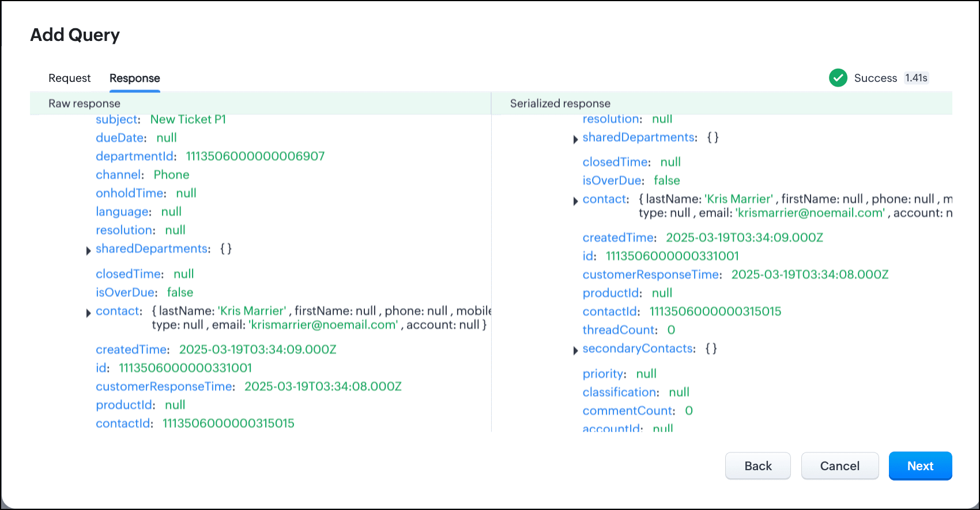
Task: Click the commentCount key
Action: pyautogui.click(x=629, y=411)
